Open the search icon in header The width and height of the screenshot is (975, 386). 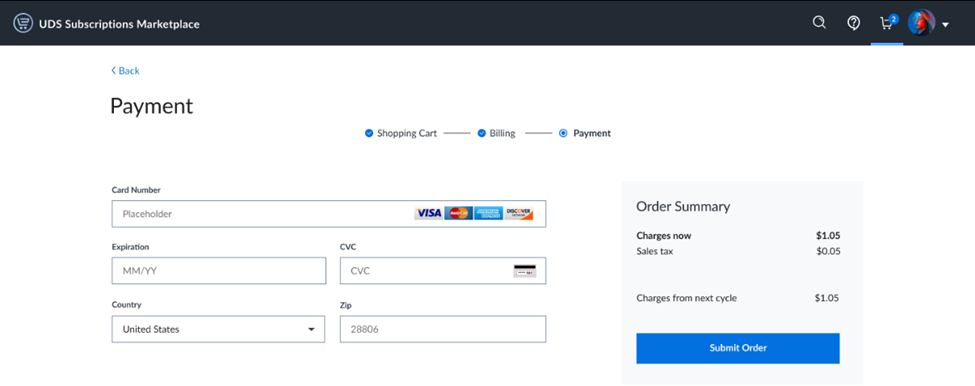819,23
